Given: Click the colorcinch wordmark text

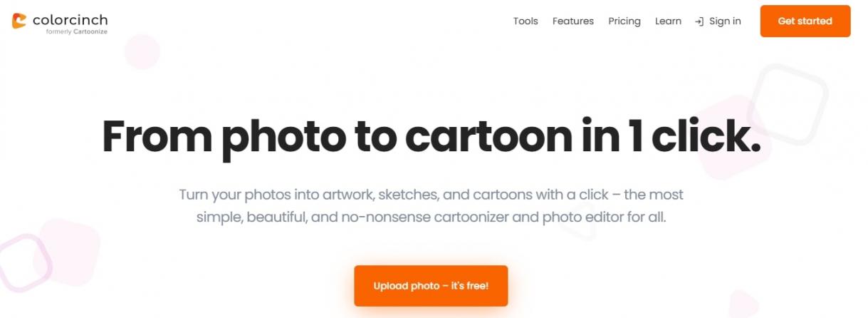Looking at the screenshot, I should [70, 19].
